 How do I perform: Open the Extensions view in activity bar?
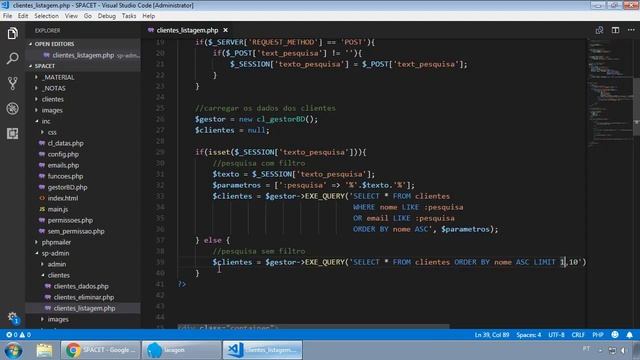pos(12,133)
